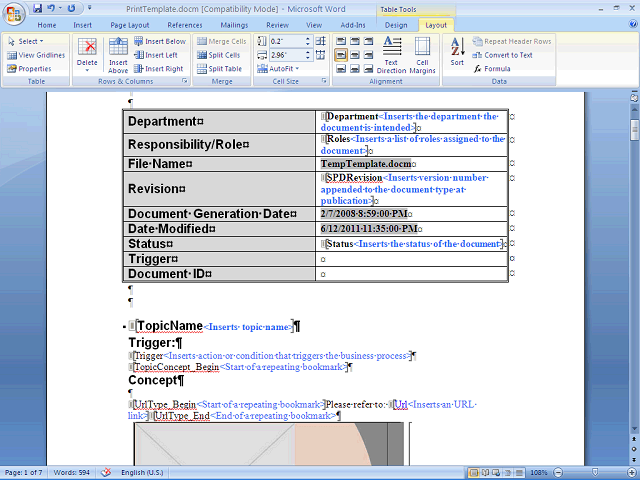Switch to Table Tools Design tab
Viewport: 640px width, 480px height.
(x=396, y=25)
